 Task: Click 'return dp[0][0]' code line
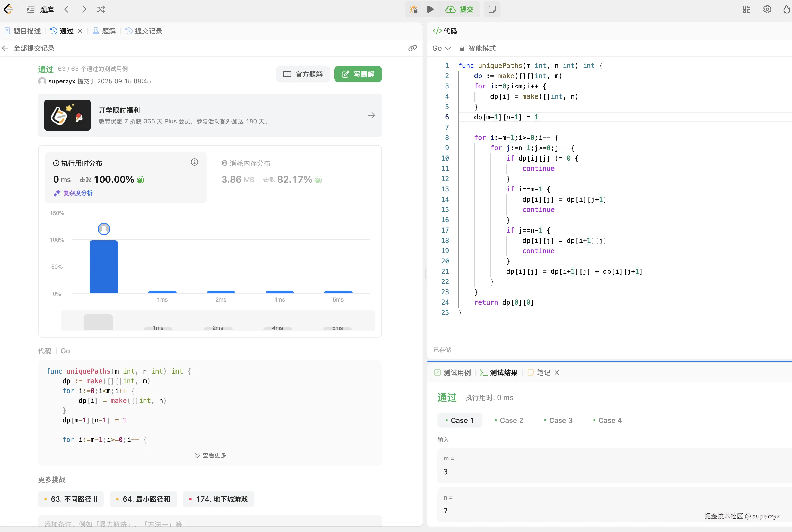pos(504,302)
